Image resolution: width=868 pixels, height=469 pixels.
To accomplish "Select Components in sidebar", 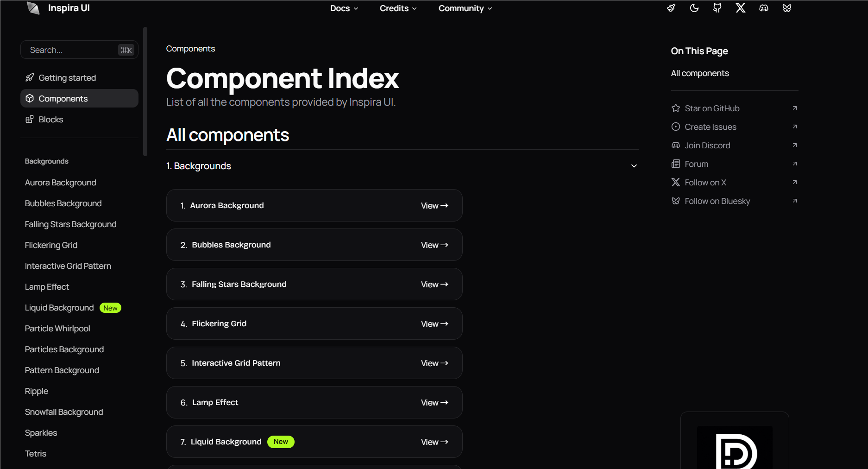I will click(79, 98).
